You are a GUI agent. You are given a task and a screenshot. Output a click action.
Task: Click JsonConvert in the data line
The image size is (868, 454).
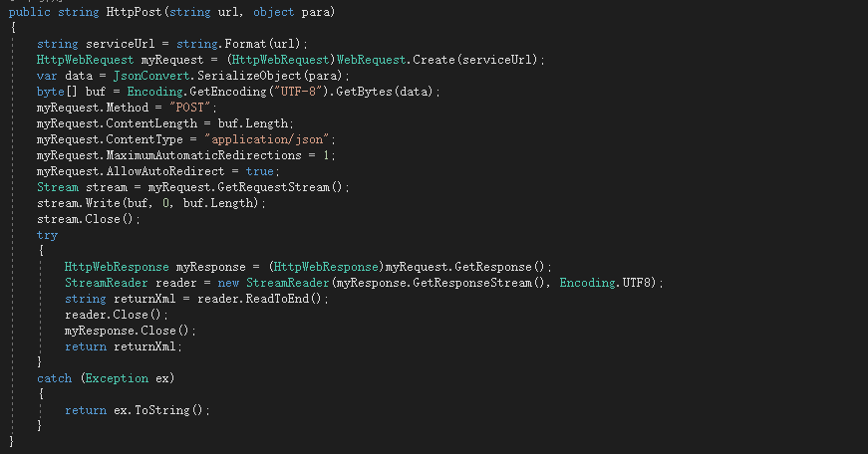pos(151,76)
